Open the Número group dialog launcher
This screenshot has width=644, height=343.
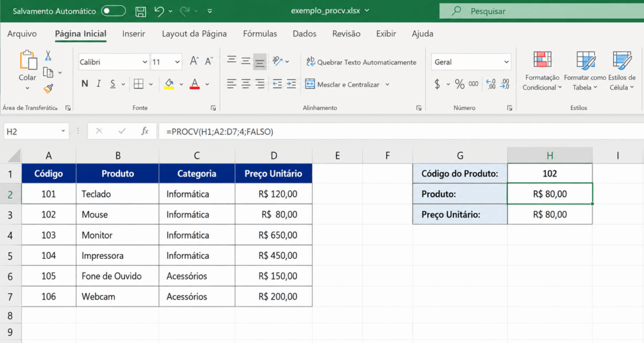[x=509, y=108]
